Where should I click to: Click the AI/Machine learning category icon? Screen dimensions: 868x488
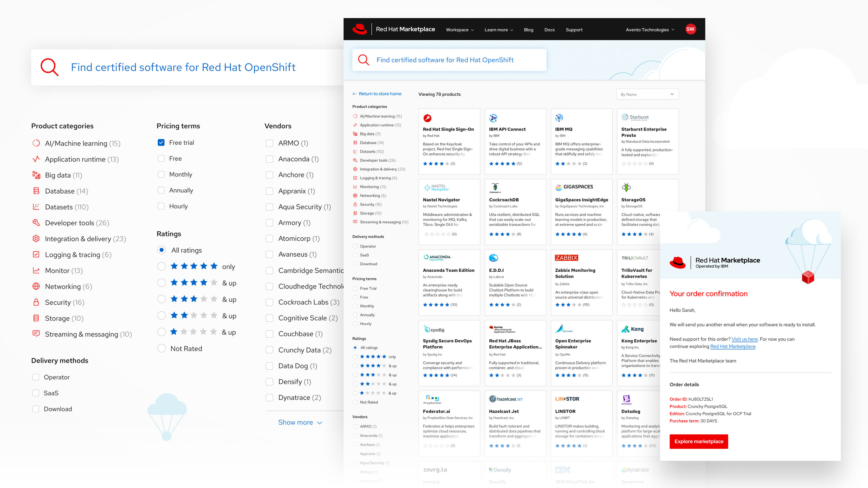click(36, 143)
